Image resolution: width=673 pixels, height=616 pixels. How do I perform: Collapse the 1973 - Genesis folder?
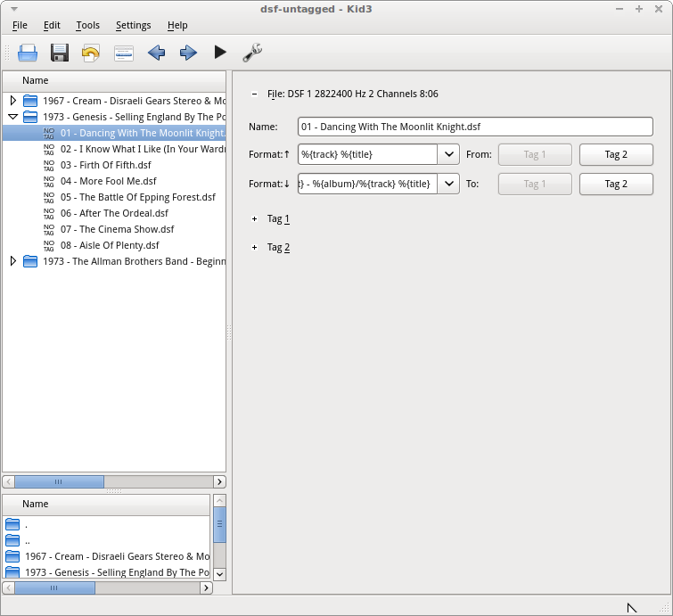(12, 117)
